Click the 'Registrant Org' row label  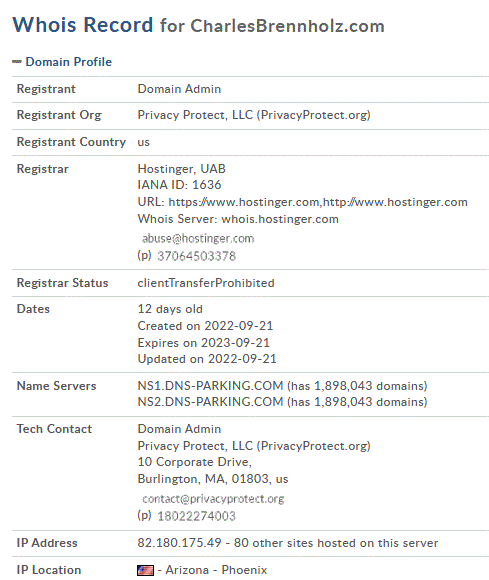(59, 115)
